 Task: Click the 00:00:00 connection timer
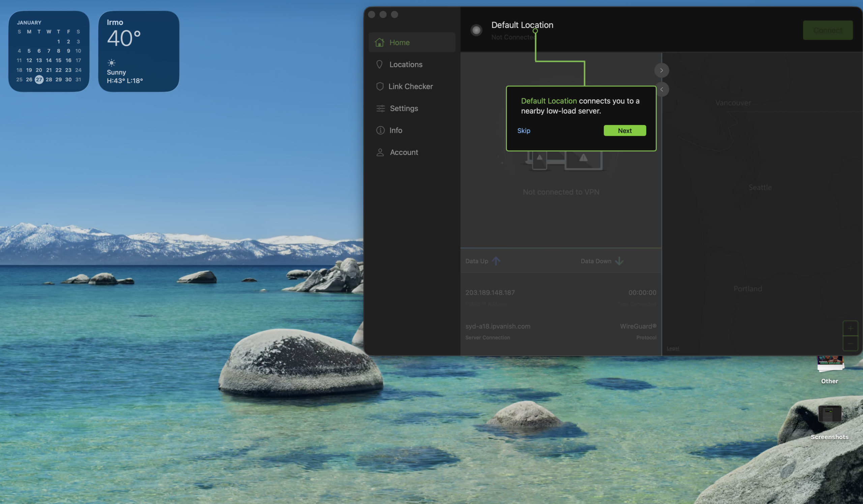[x=642, y=292]
